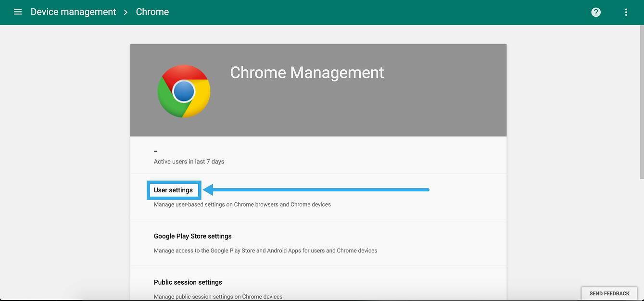Open Google Play Store settings
The height and width of the screenshot is (301, 644).
coord(193,236)
